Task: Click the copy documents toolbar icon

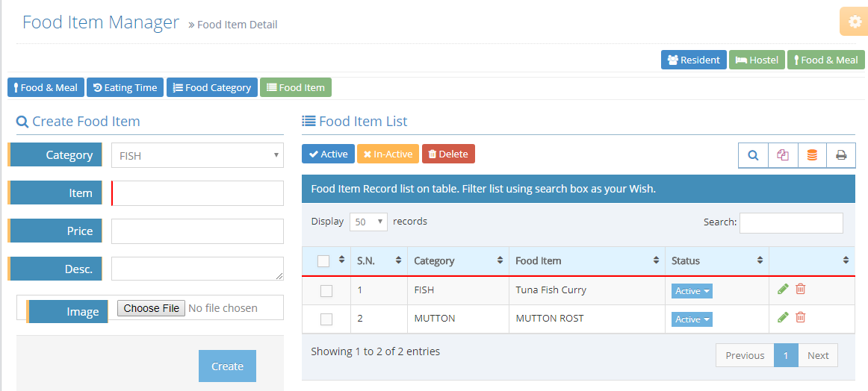Action: click(x=783, y=155)
